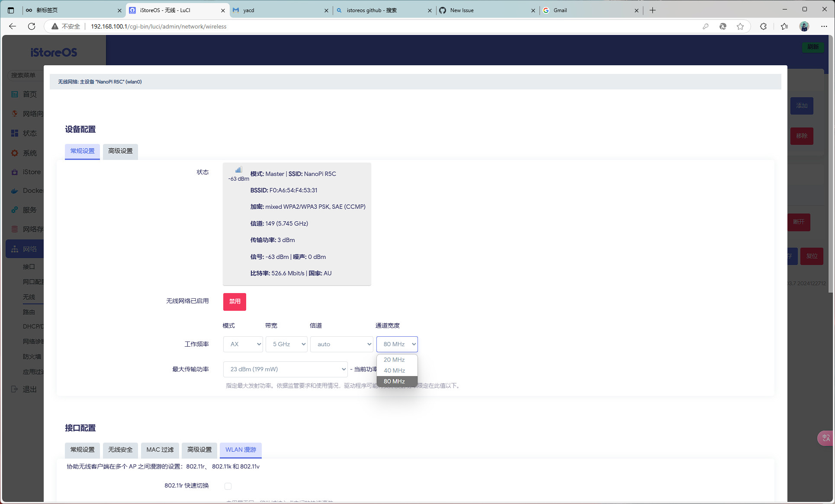This screenshot has width=835, height=504.
Task: Open the 无线安全 interface tab
Action: click(x=120, y=450)
